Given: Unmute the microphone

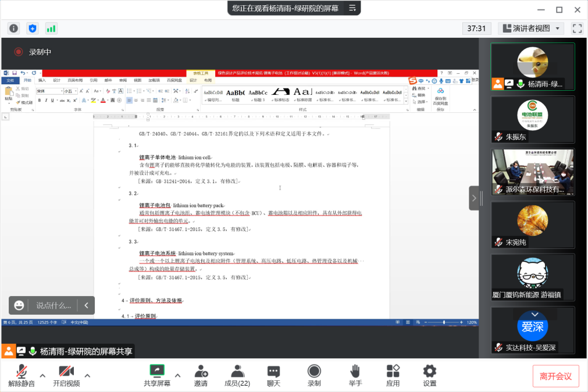Looking at the screenshot, I should point(22,376).
